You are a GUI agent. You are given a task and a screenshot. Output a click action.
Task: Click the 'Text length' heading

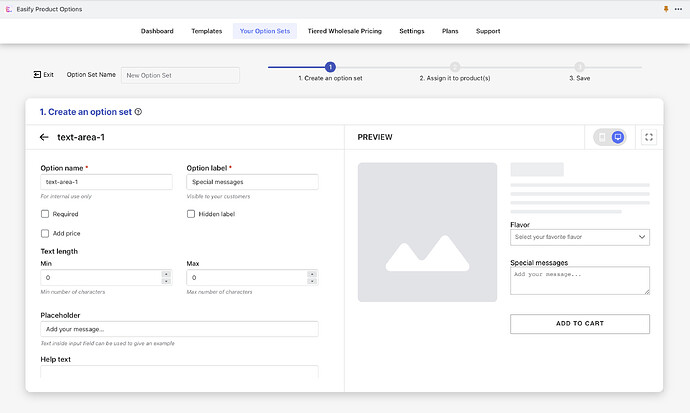[59, 252]
